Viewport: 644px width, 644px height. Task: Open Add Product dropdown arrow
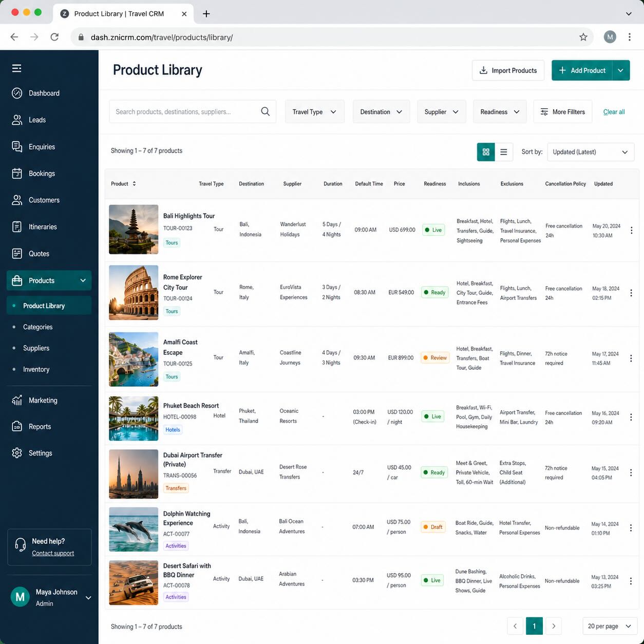tap(621, 70)
